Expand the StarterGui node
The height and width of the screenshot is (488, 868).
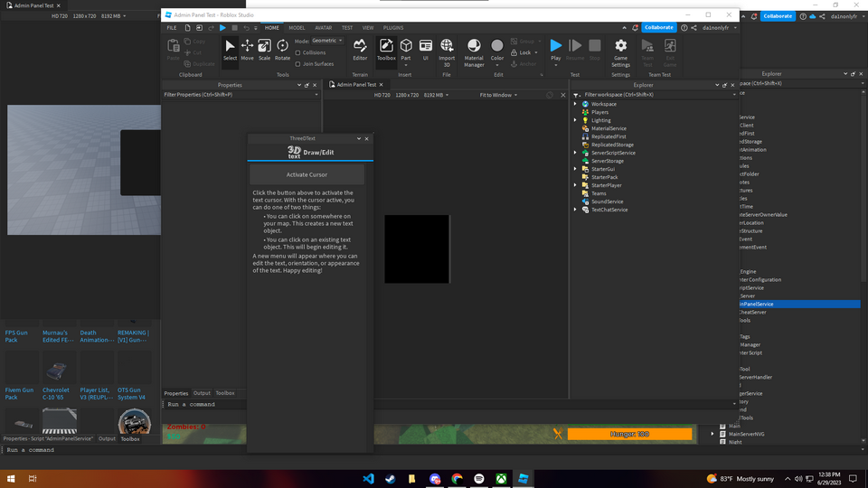[575, 169]
